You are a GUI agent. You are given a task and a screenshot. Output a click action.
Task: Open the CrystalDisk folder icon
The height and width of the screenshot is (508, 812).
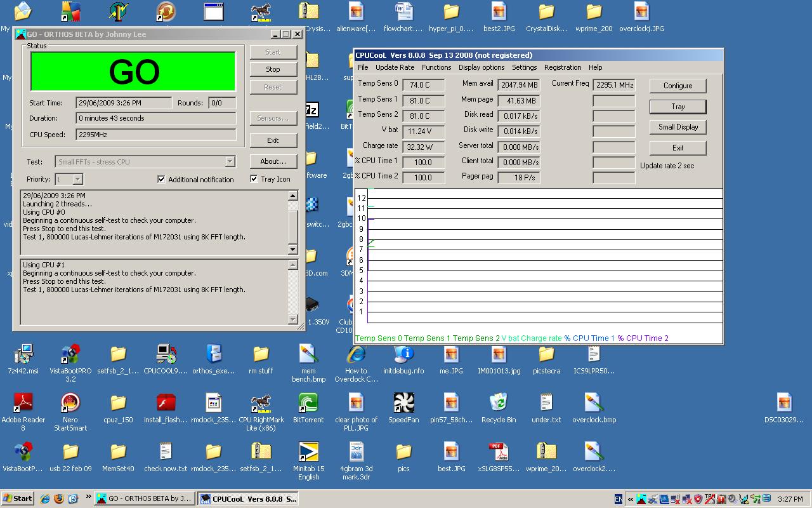click(x=546, y=11)
